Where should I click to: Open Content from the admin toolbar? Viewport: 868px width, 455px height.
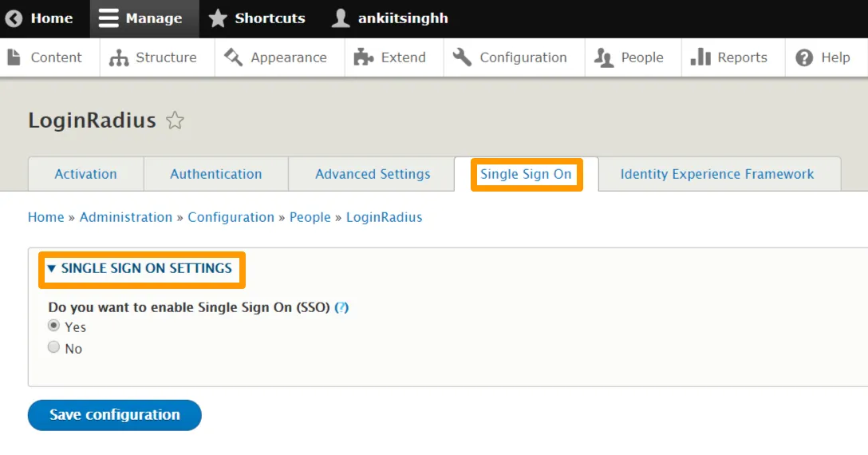coord(45,57)
